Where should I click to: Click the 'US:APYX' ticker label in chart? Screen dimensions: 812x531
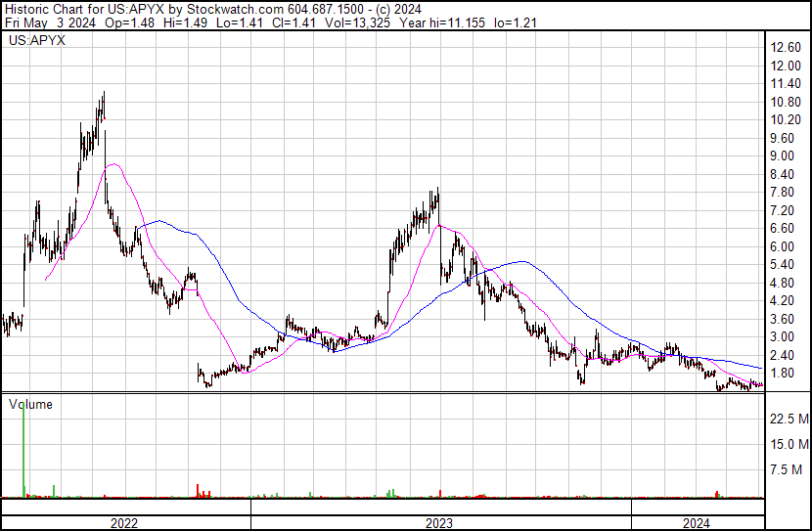tap(37, 40)
